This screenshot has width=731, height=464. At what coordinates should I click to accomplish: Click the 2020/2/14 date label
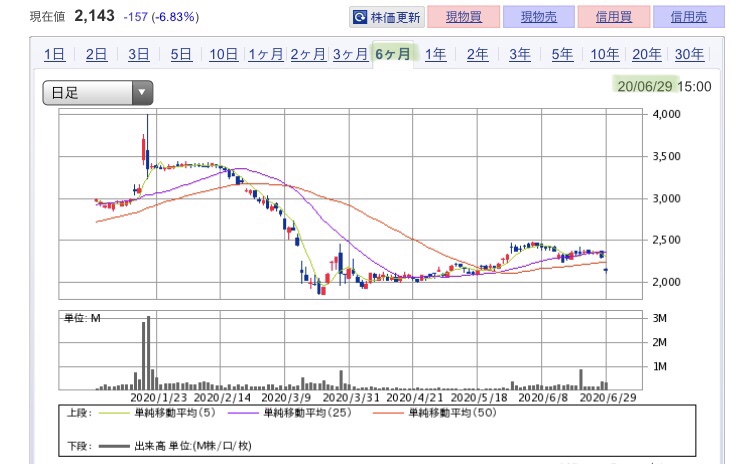coord(222,398)
